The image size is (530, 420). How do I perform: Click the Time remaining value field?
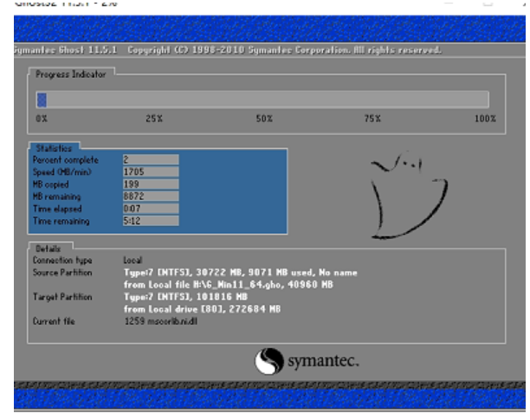(x=151, y=221)
